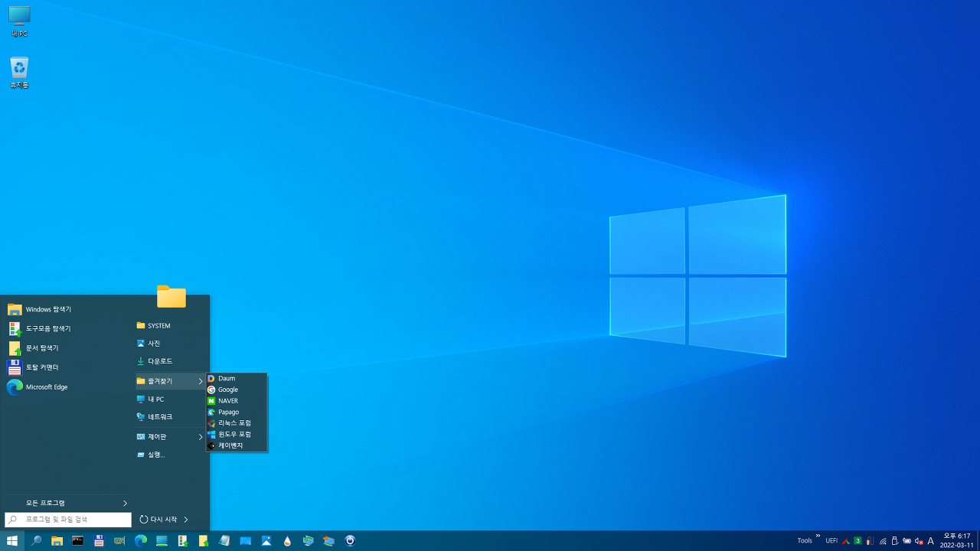Open the wireless network tray icon

(x=883, y=541)
